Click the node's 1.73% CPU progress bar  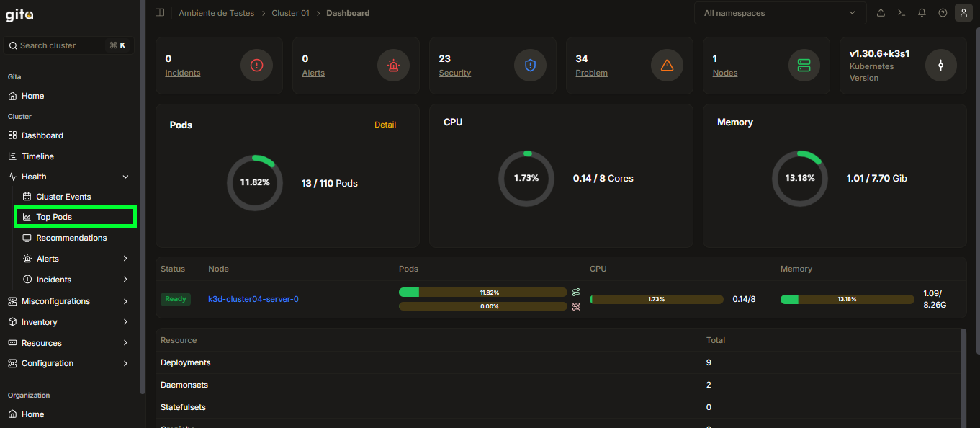point(657,299)
